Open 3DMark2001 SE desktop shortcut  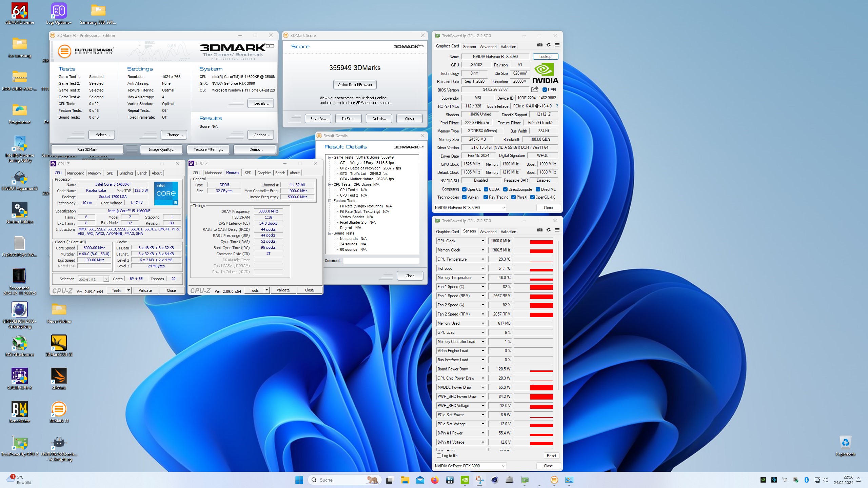point(59,346)
